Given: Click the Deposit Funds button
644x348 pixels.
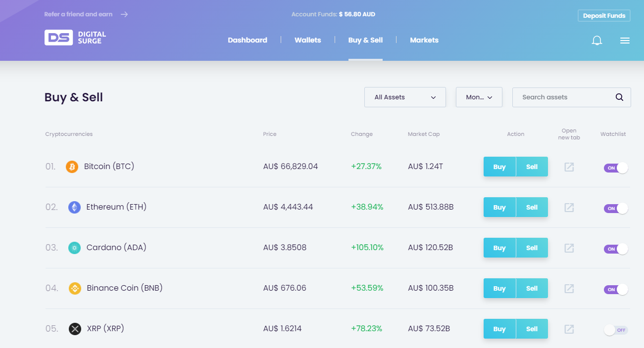Looking at the screenshot, I should (x=604, y=15).
